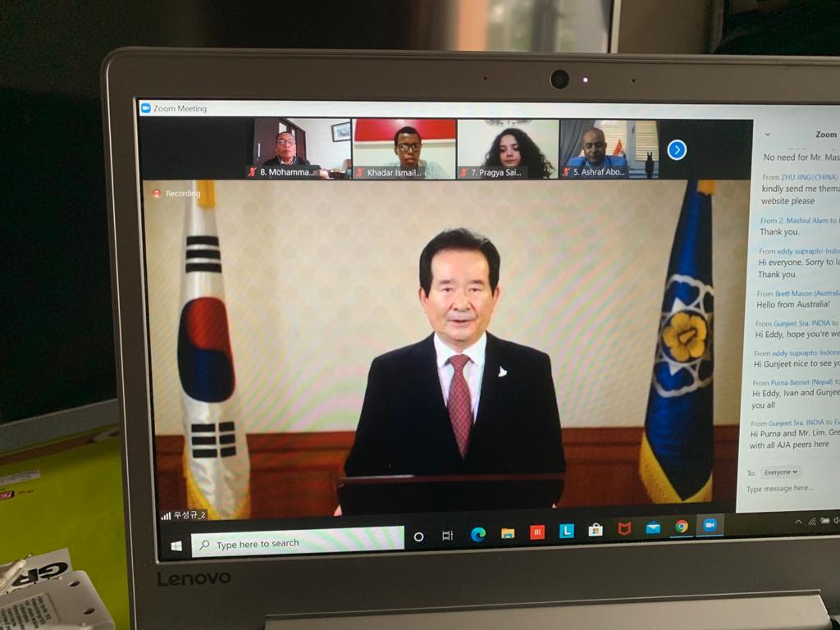
Task: Open Task View from the taskbar
Action: click(447, 535)
